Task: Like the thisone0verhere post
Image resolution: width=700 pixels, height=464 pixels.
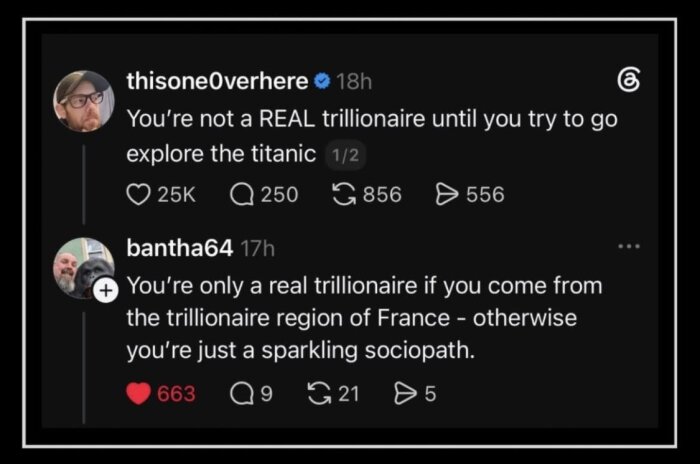Action: tap(138, 195)
